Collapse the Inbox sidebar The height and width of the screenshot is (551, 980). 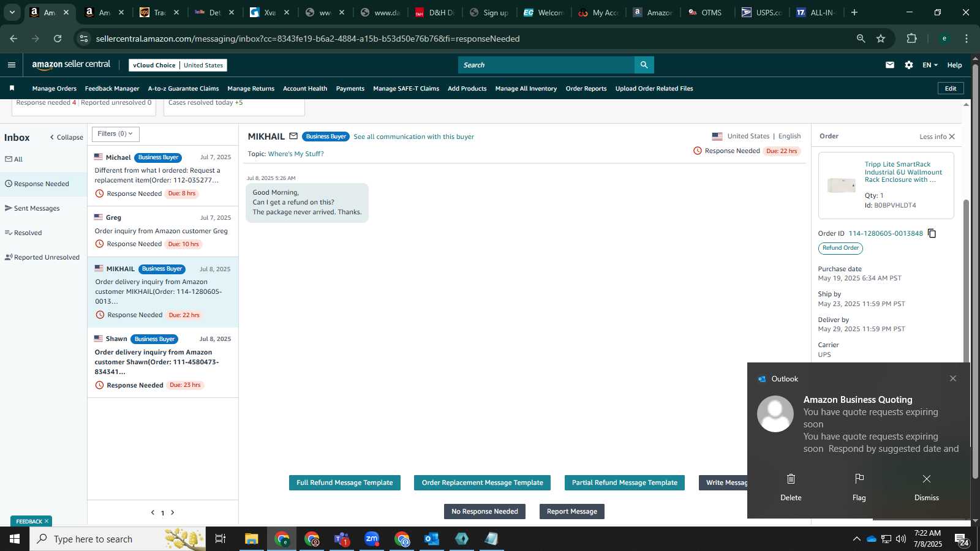[66, 137]
